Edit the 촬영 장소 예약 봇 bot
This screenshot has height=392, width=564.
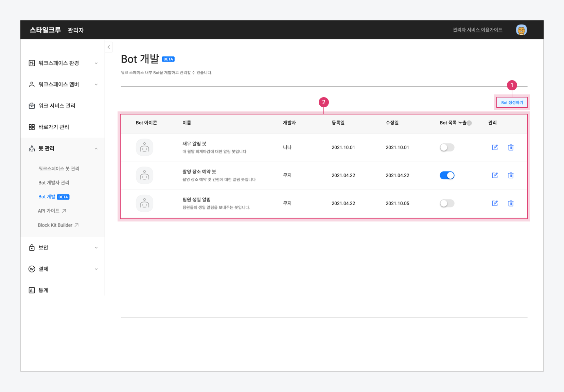click(x=495, y=175)
